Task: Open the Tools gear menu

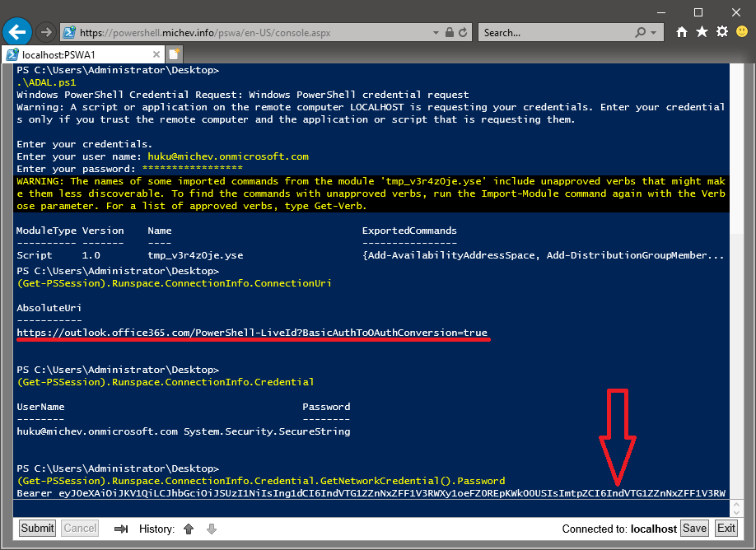Action: click(x=721, y=32)
